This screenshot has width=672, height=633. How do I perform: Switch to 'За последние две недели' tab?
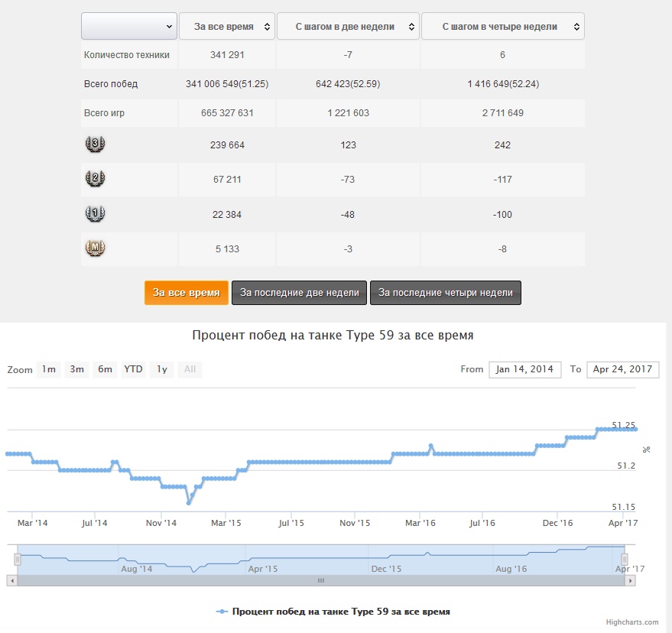pos(299,293)
